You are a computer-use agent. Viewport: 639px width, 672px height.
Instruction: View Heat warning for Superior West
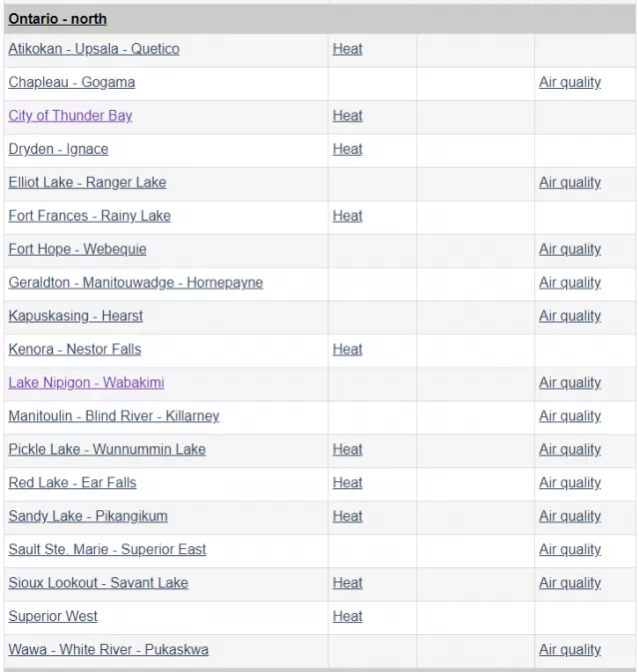tap(347, 616)
